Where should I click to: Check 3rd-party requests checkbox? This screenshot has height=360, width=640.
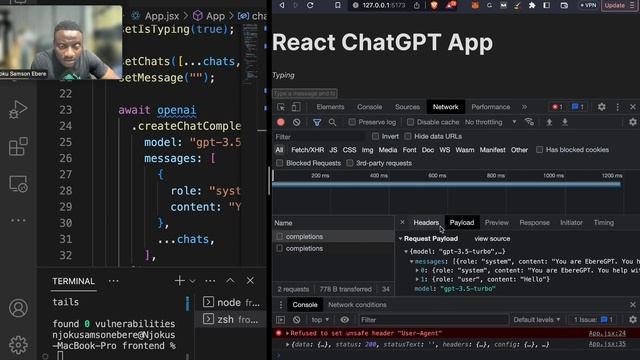point(350,163)
